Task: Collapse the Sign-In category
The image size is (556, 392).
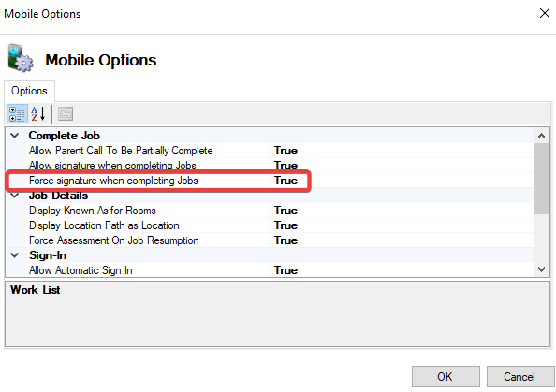Action: pos(15,255)
